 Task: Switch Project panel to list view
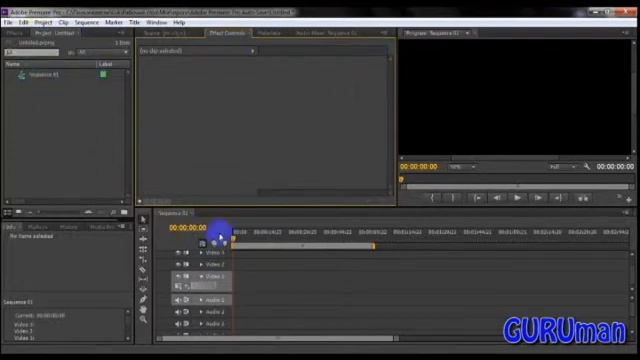(8, 212)
